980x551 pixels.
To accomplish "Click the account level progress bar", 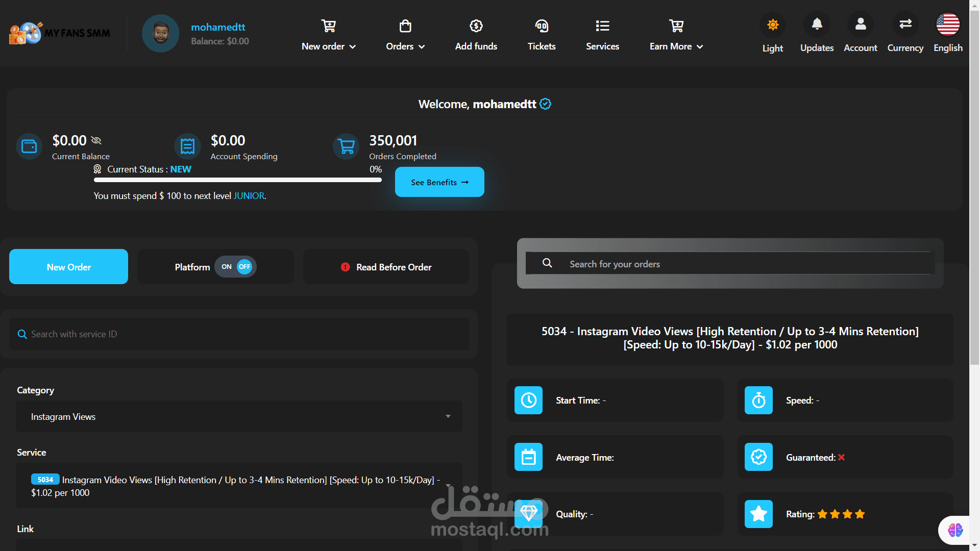I will coord(237,180).
